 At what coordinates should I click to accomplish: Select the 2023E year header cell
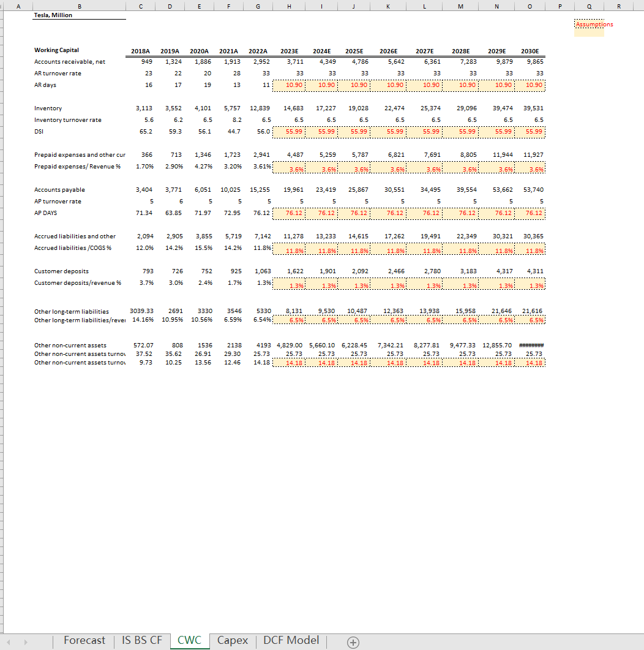pos(289,51)
